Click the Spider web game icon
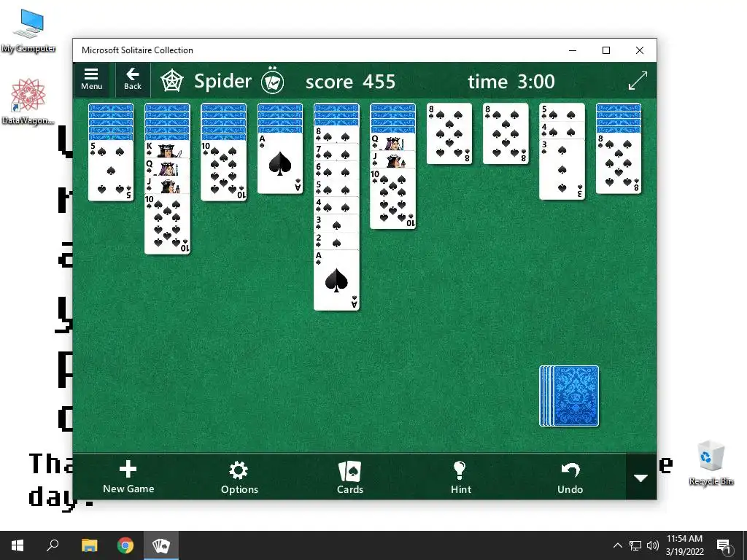The image size is (747, 560). click(171, 81)
